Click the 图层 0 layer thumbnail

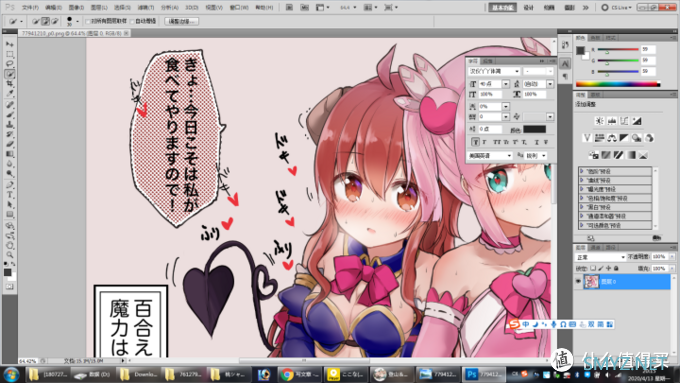(x=591, y=282)
